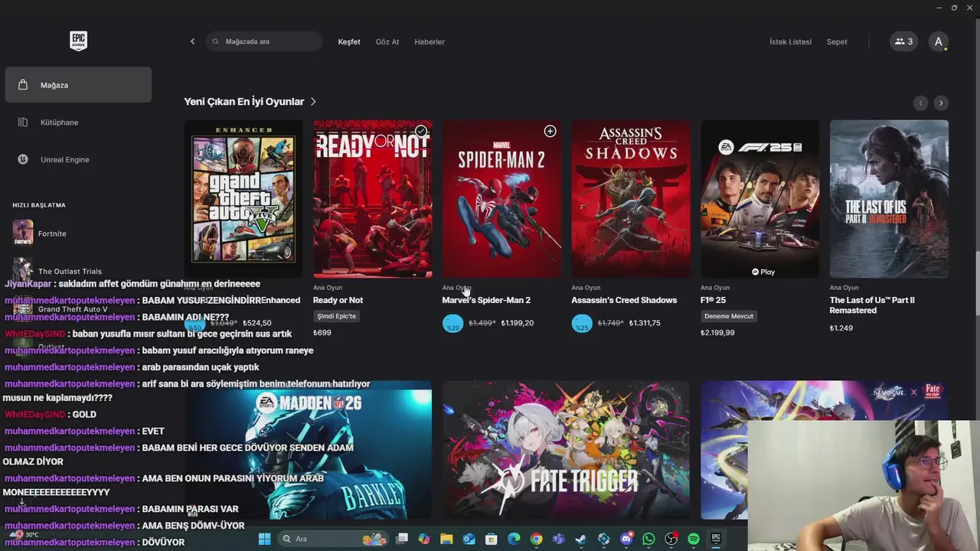Open Google Chrome from taskbar
980x551 pixels.
(x=537, y=539)
